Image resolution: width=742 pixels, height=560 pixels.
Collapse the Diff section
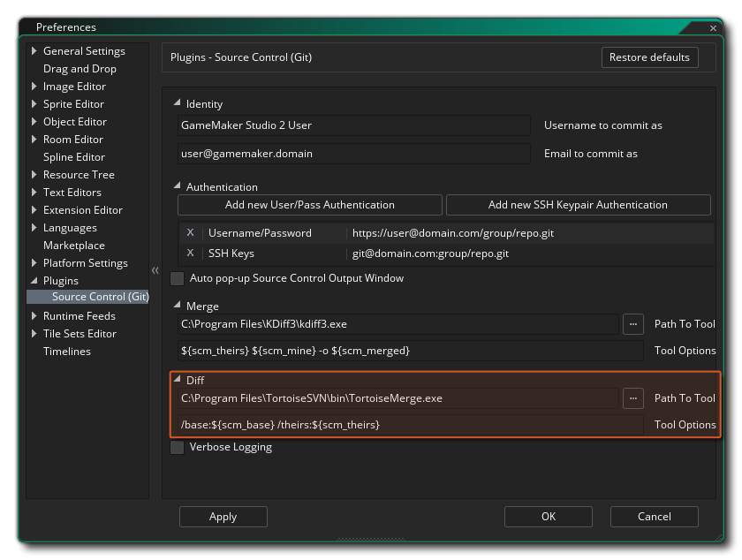pos(176,380)
